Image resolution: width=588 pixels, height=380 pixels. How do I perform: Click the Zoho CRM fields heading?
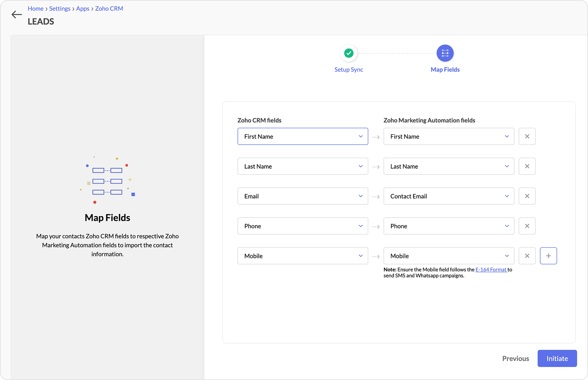[259, 120]
